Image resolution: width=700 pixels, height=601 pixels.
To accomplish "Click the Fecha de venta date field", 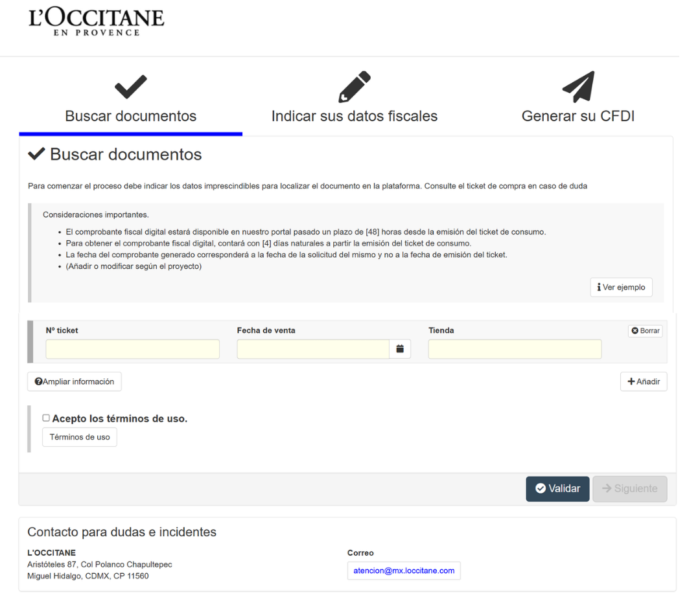I will [x=313, y=349].
